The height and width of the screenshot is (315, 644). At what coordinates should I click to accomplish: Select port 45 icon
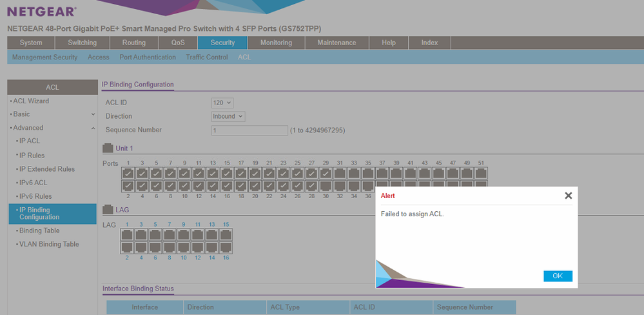tap(438, 173)
